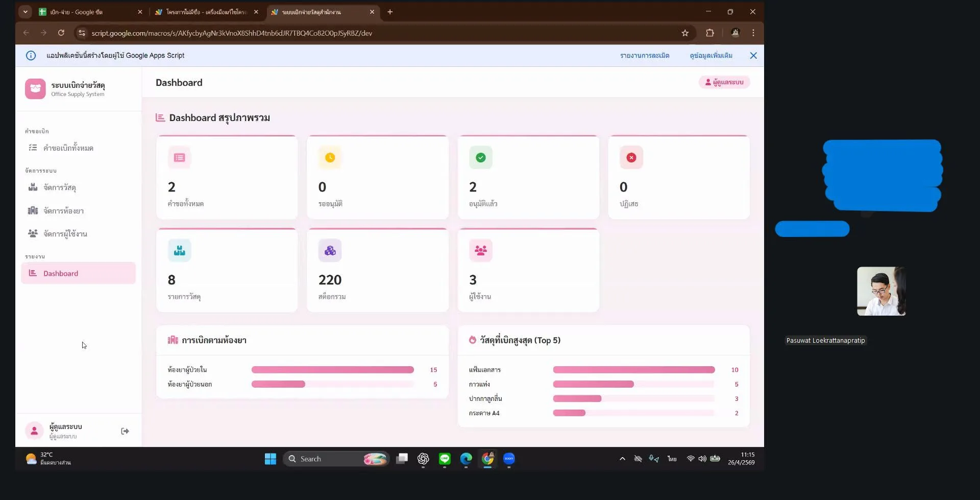Open the Chrome profile avatar
980x500 pixels.
coord(735,33)
